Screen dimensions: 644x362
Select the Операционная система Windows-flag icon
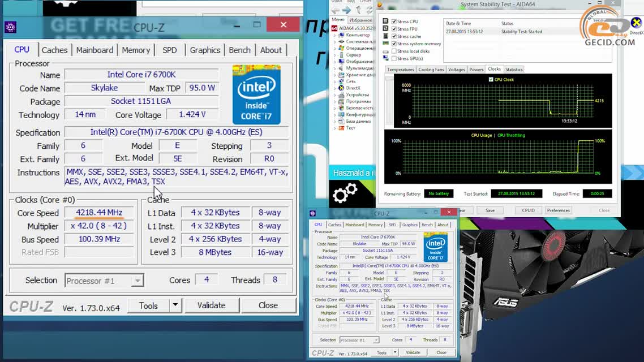[341, 48]
